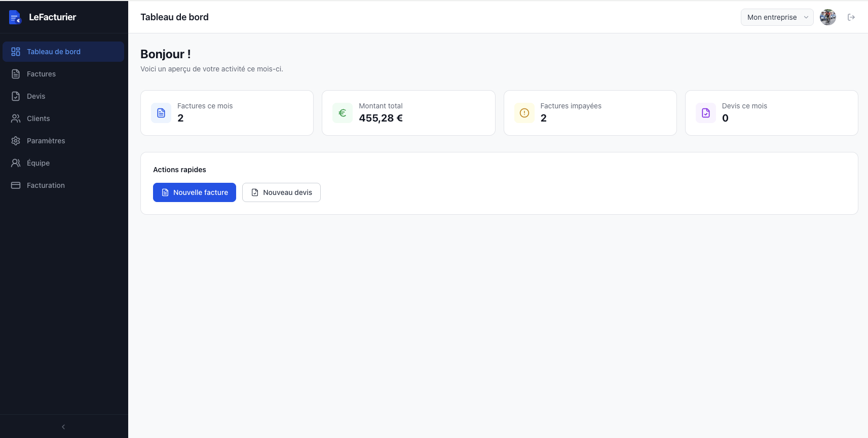Click the LeFacturier logo icon

[15, 17]
